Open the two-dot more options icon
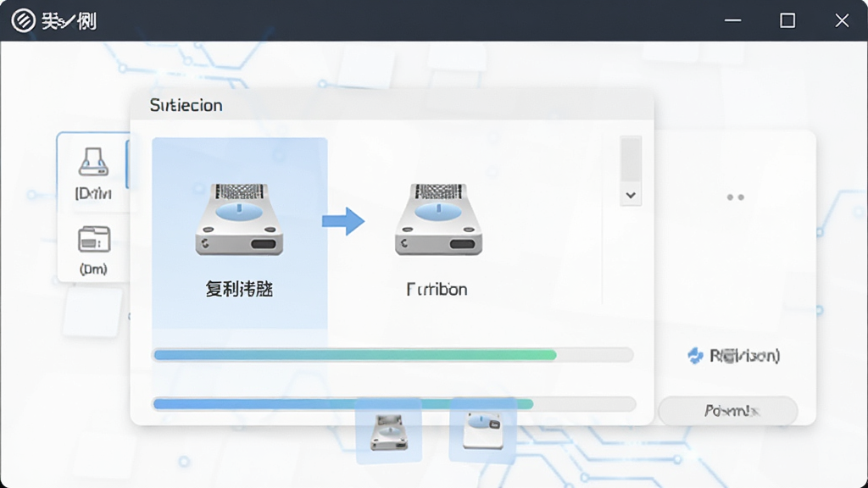Image resolution: width=868 pixels, height=488 pixels. [x=736, y=197]
